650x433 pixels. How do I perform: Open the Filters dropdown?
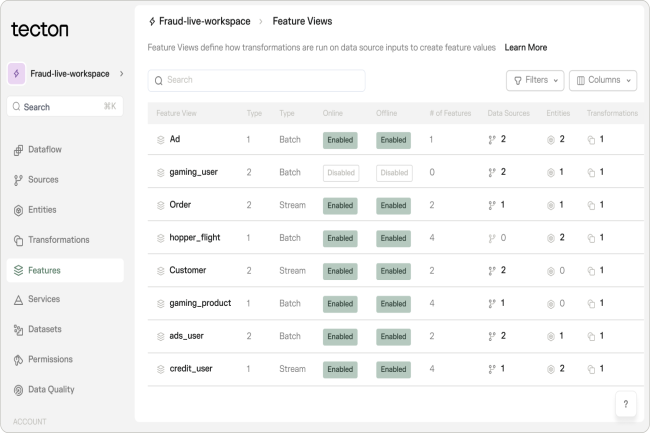click(535, 80)
